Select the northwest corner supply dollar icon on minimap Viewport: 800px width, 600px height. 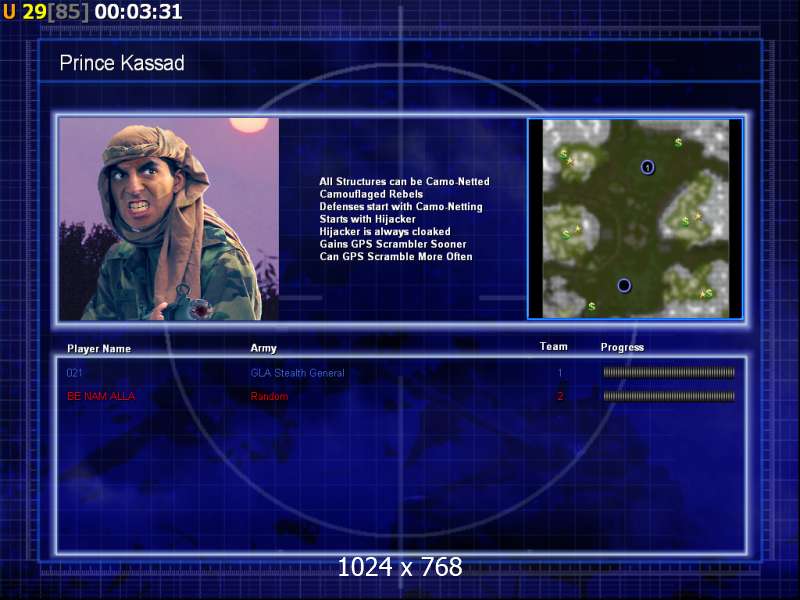point(564,155)
